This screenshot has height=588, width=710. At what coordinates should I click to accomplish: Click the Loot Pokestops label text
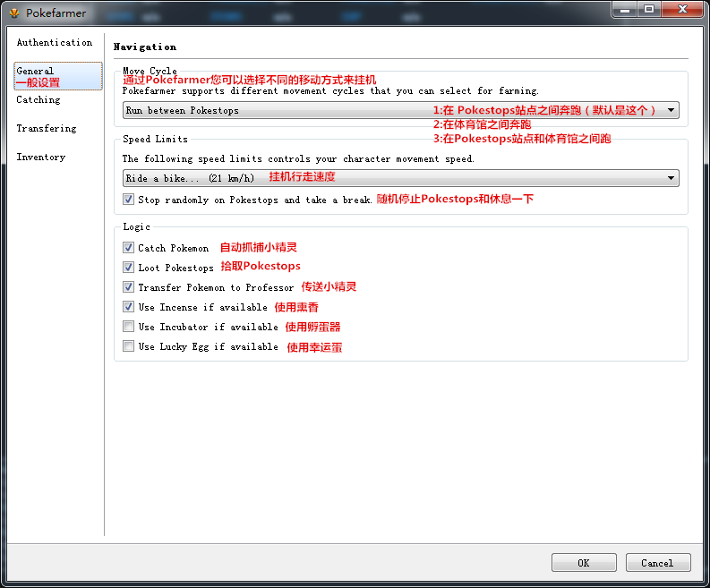[175, 268]
